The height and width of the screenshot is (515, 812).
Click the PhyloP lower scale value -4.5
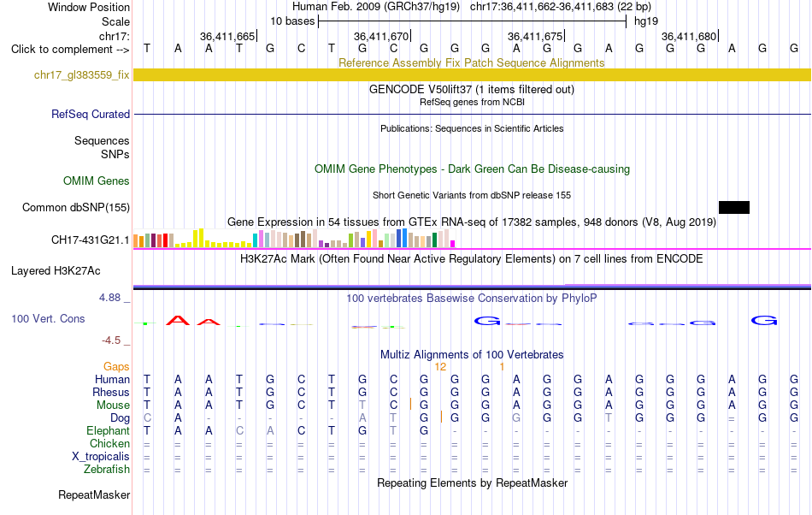pos(111,340)
